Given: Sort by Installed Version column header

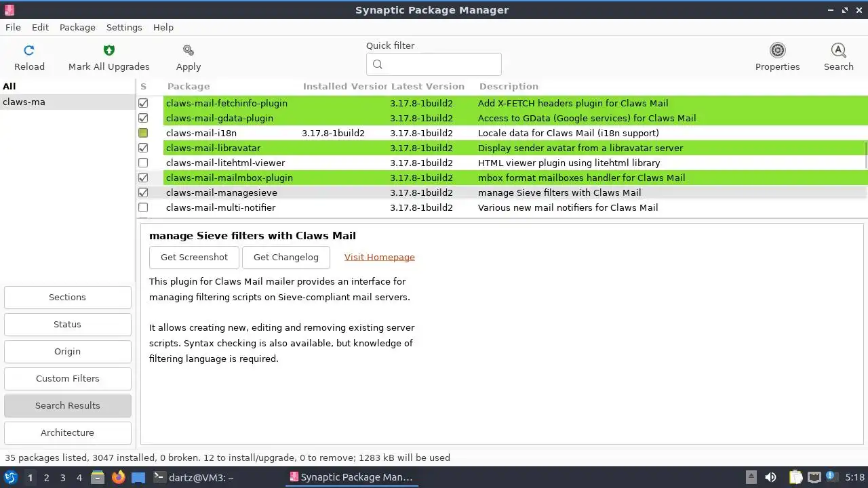Looking at the screenshot, I should (x=344, y=86).
